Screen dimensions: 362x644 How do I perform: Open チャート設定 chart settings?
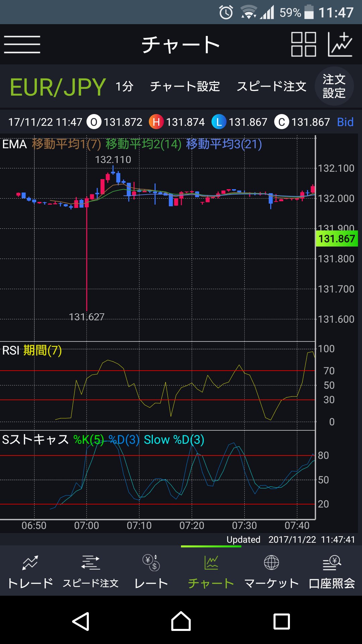185,87
